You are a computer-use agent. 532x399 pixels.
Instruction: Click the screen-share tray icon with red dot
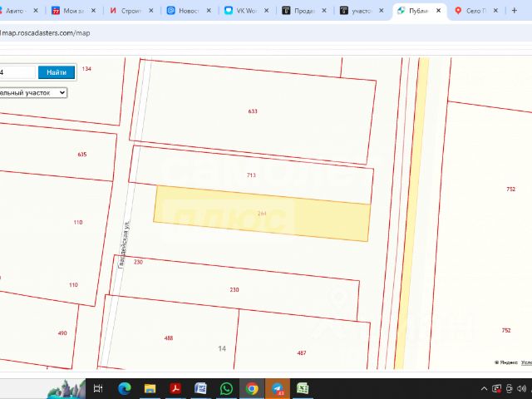(x=497, y=388)
